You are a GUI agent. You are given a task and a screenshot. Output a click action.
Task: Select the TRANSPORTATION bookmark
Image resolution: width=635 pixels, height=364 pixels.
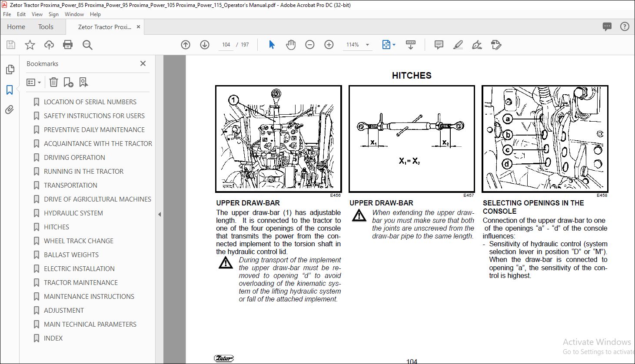click(x=70, y=185)
